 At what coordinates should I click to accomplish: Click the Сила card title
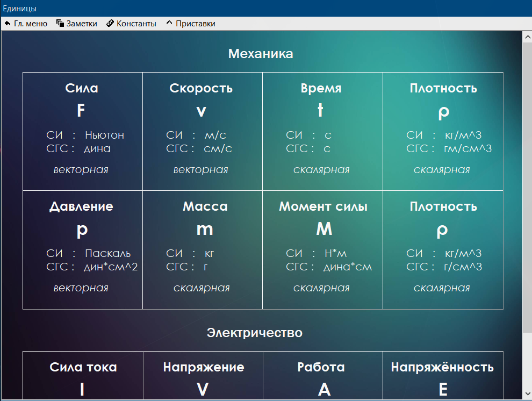(82, 88)
